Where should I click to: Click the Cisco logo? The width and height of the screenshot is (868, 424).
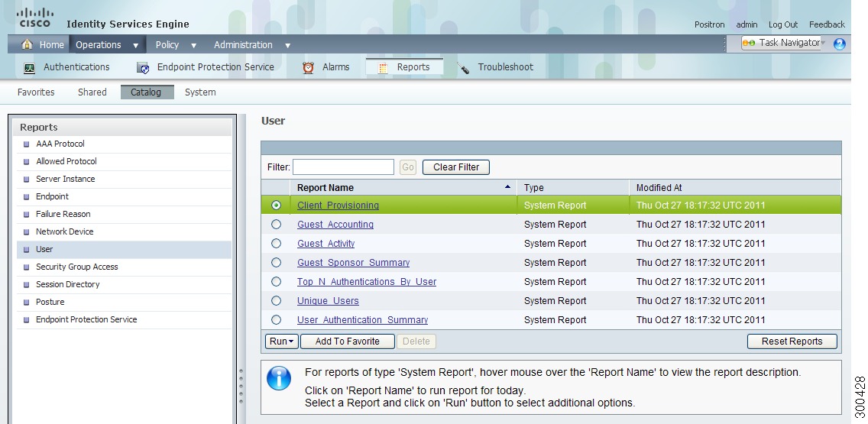point(35,18)
